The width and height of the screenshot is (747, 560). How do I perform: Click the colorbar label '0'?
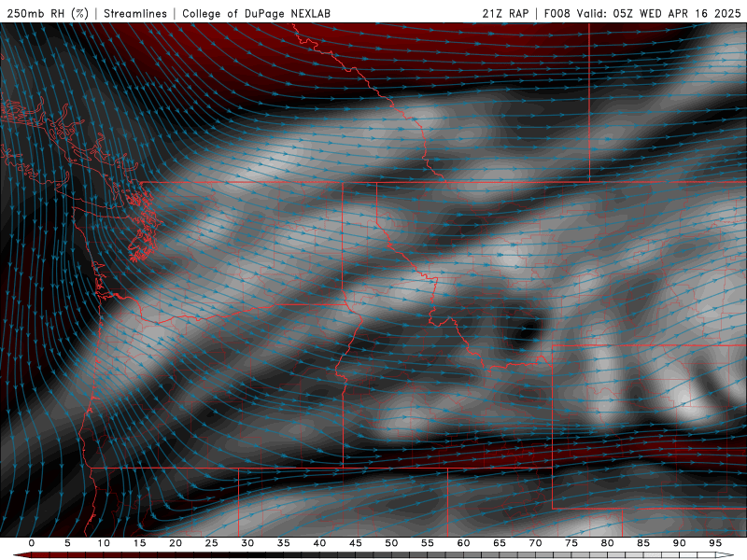32,543
